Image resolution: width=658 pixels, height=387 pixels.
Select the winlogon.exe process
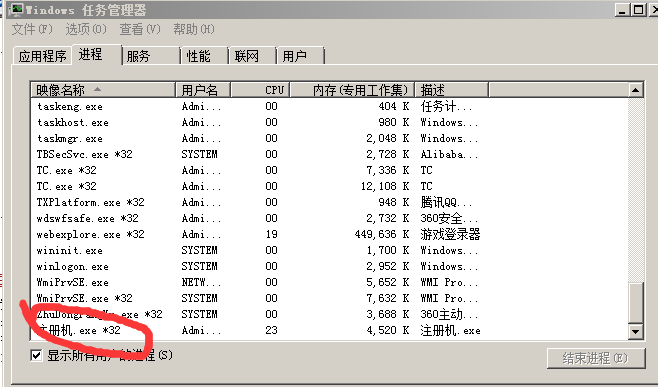[x=329, y=266]
